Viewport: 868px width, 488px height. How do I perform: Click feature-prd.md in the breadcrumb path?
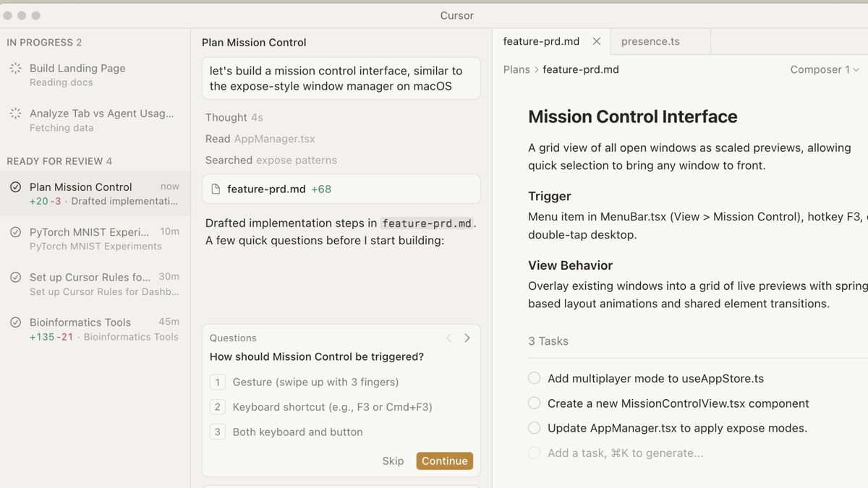click(581, 69)
